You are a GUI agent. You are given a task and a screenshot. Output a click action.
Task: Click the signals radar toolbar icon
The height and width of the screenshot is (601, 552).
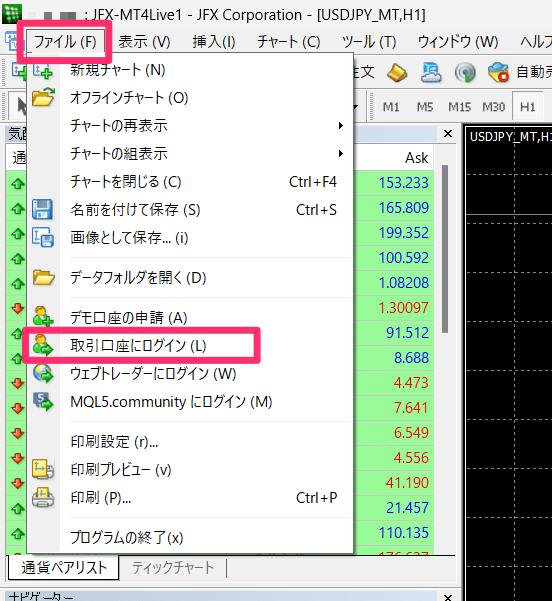(x=465, y=72)
